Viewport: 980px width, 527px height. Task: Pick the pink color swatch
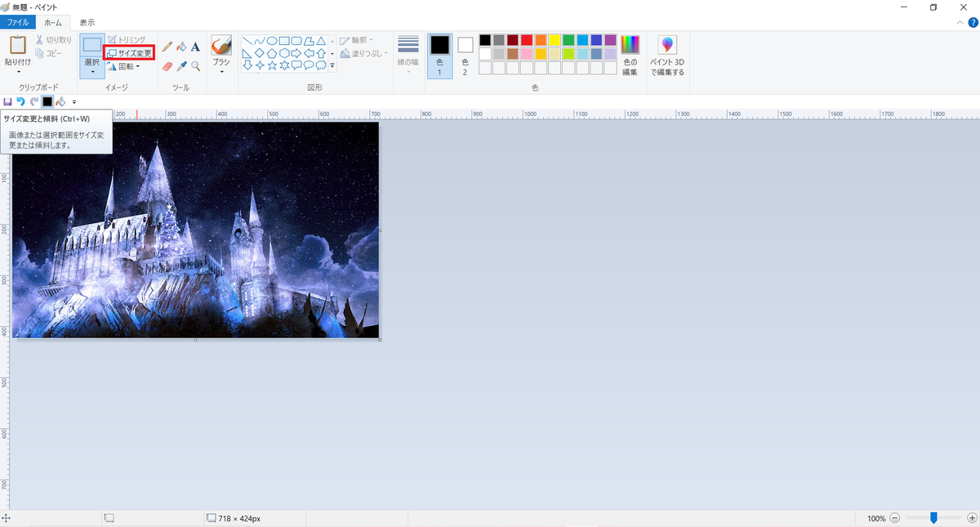527,54
